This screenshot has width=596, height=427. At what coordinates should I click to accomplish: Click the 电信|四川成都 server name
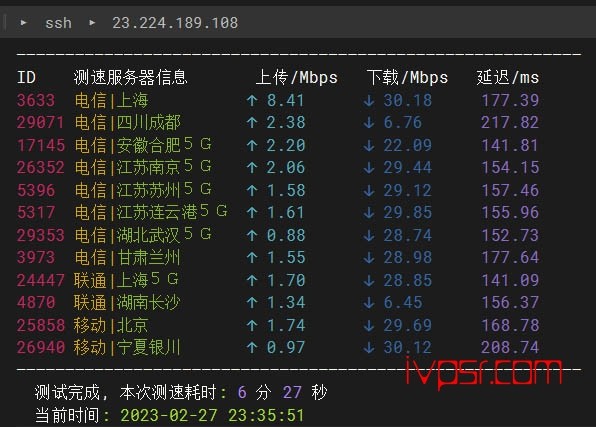(x=127, y=122)
